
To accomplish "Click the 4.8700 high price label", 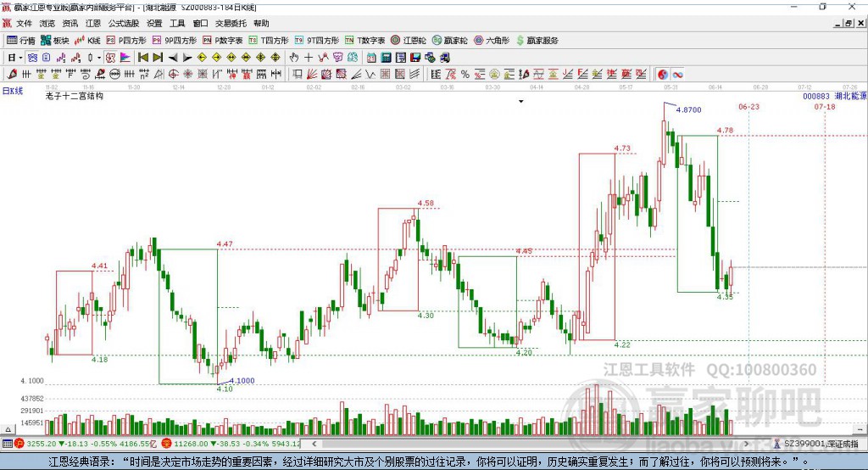I will coord(688,109).
